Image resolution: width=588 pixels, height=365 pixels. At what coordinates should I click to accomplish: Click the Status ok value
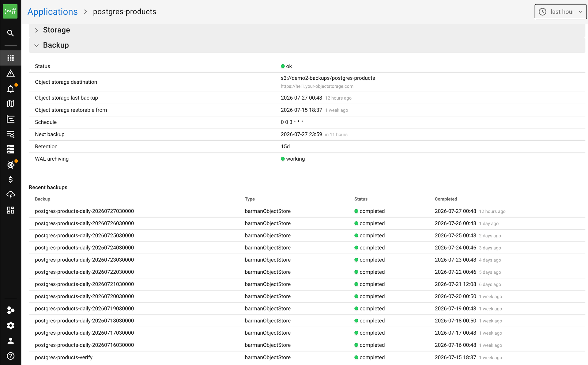point(286,66)
